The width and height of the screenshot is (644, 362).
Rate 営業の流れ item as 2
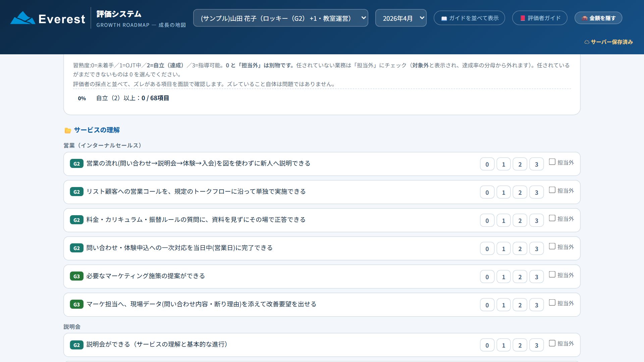(x=520, y=164)
